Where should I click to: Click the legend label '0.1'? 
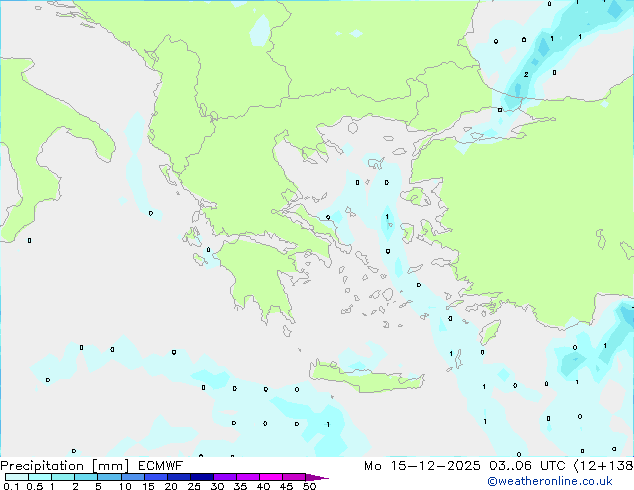[11, 486]
